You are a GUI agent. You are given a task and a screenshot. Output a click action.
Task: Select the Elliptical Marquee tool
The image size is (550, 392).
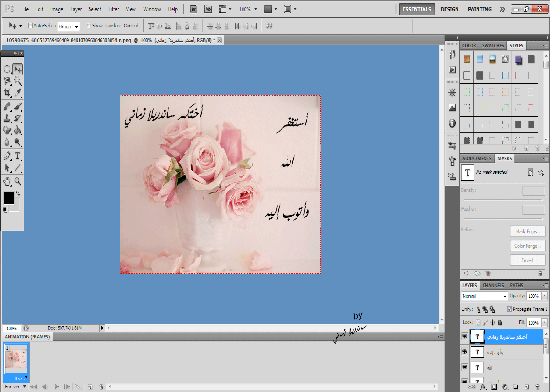(x=7, y=70)
